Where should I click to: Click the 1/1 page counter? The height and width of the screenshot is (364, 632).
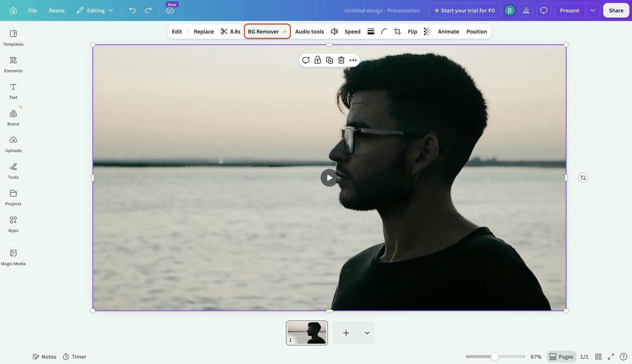click(x=584, y=357)
